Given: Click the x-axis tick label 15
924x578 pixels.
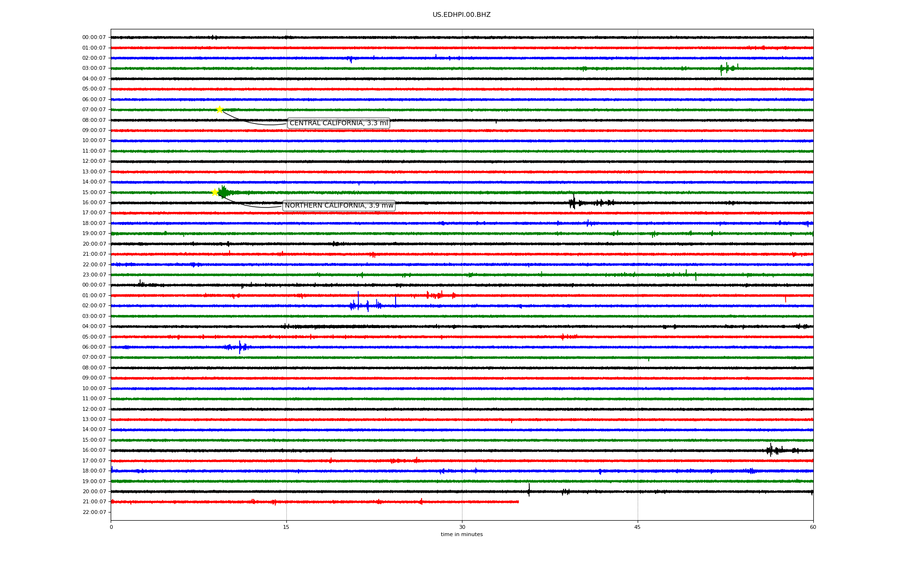Looking at the screenshot, I should pos(286,527).
